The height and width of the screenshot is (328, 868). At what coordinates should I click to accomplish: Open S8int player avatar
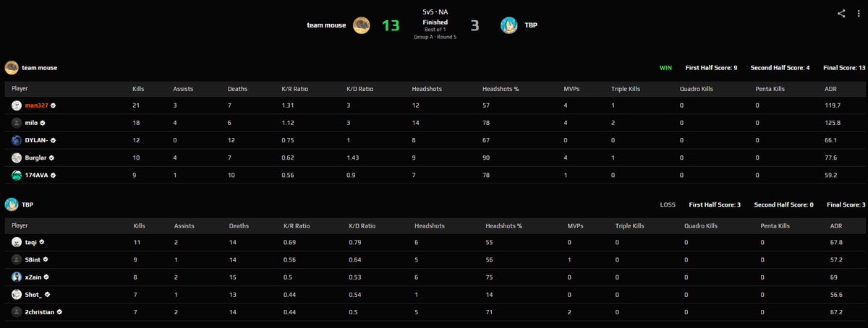[17, 259]
